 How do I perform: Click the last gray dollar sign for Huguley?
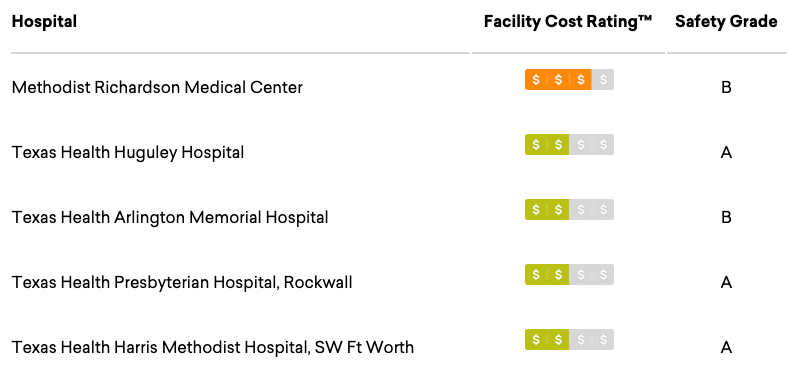point(603,145)
